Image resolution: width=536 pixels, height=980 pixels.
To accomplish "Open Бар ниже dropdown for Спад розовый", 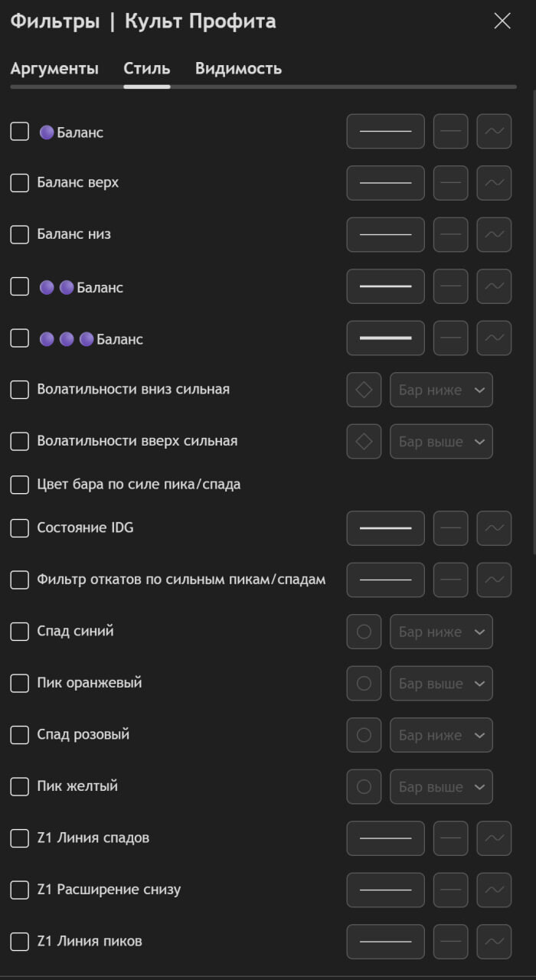I will [441, 735].
